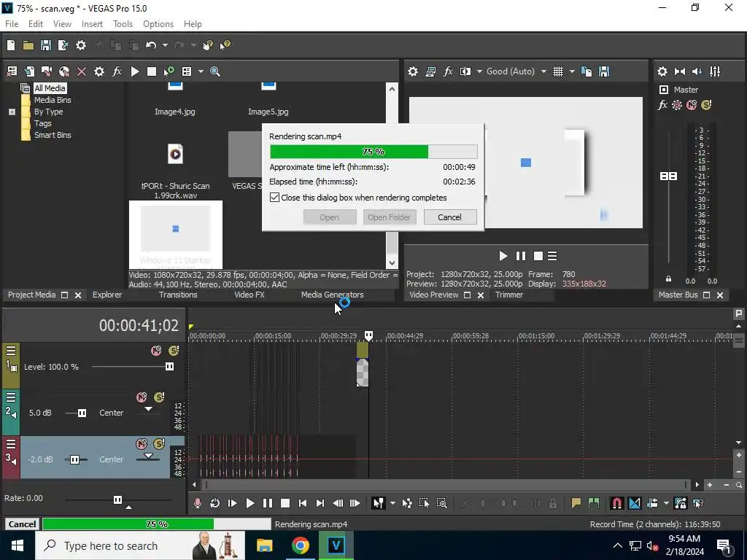This screenshot has width=747, height=560.
Task: Open Normal Edit tool dropdown arrow
Action: (392, 503)
